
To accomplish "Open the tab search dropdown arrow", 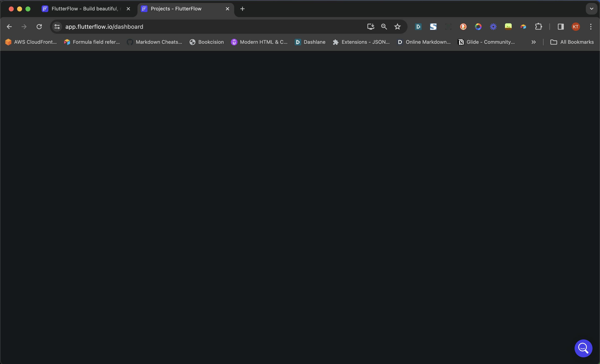I will 591,9.
